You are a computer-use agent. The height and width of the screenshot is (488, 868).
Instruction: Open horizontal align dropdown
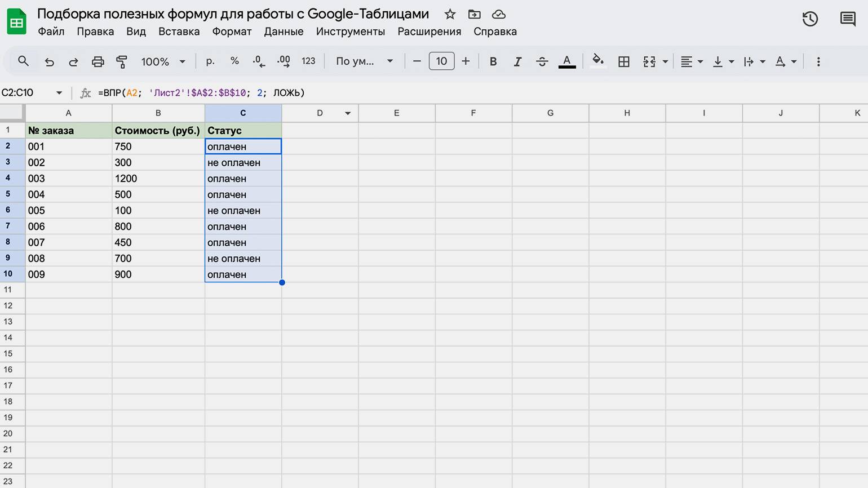692,61
